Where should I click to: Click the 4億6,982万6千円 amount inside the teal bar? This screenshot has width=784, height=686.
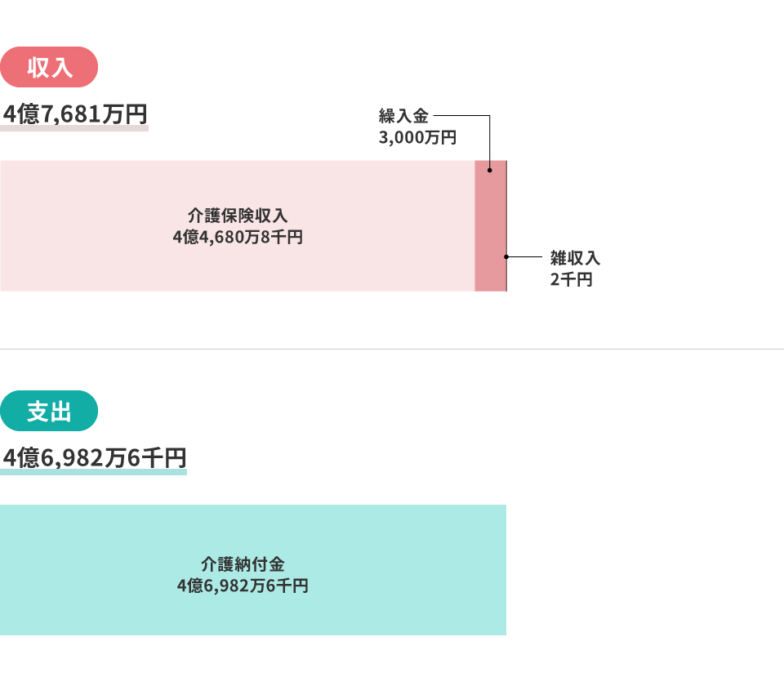[243, 586]
